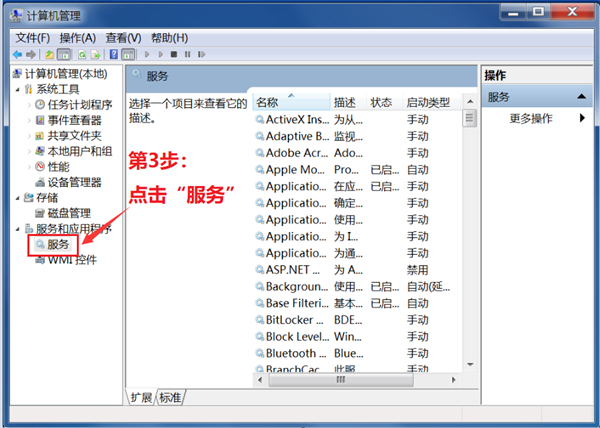Click the horizontal scrollbar thumb
The height and width of the screenshot is (428, 600).
tap(341, 380)
